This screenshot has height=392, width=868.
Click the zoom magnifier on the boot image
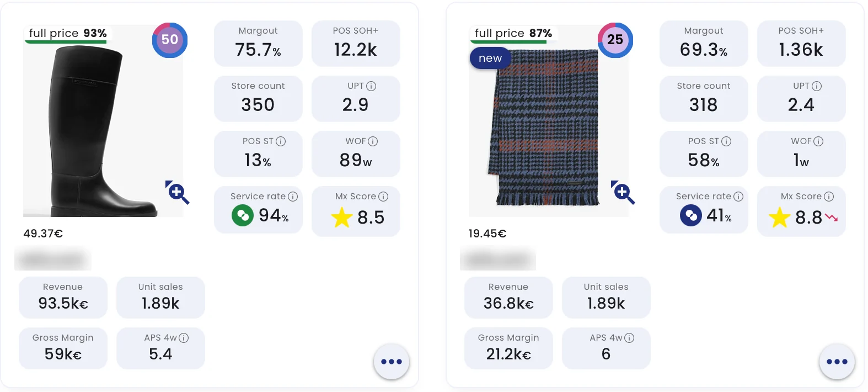pyautogui.click(x=178, y=192)
